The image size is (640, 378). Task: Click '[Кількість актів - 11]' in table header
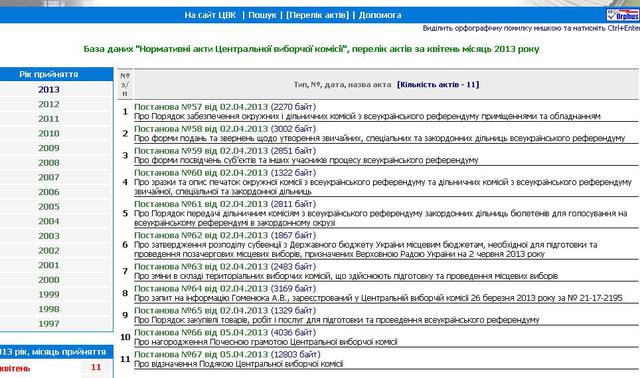click(x=438, y=84)
